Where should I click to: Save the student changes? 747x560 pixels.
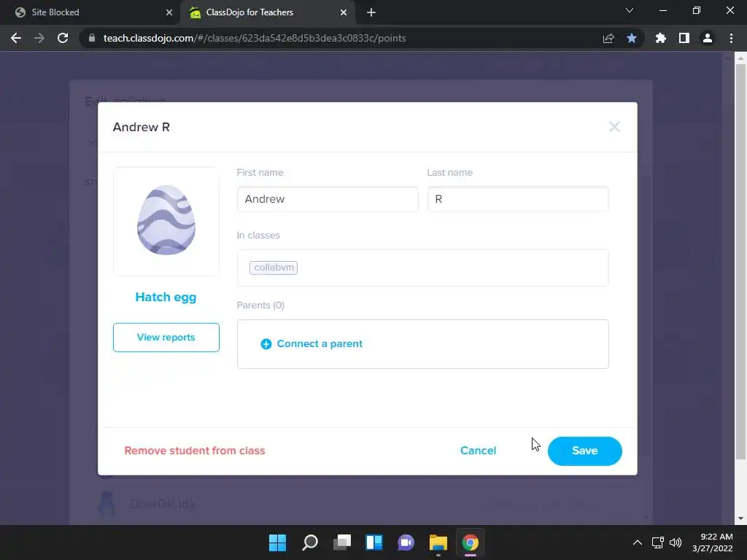(x=584, y=451)
